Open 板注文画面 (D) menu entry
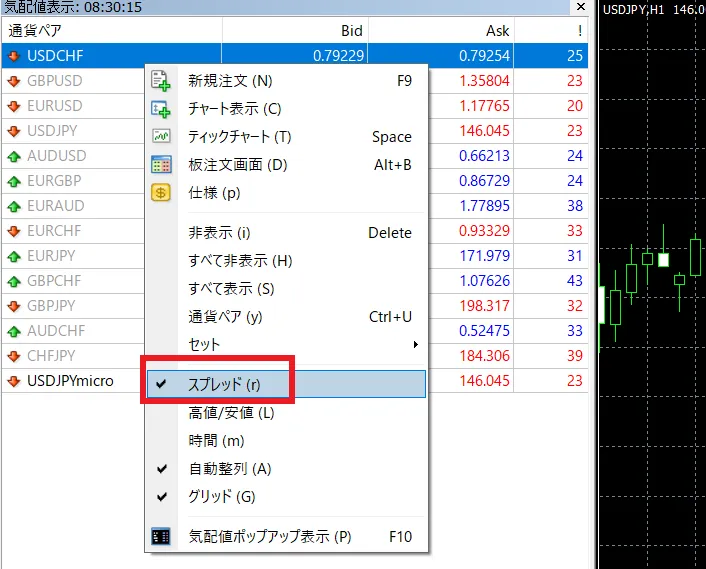The width and height of the screenshot is (706, 569). click(286, 165)
